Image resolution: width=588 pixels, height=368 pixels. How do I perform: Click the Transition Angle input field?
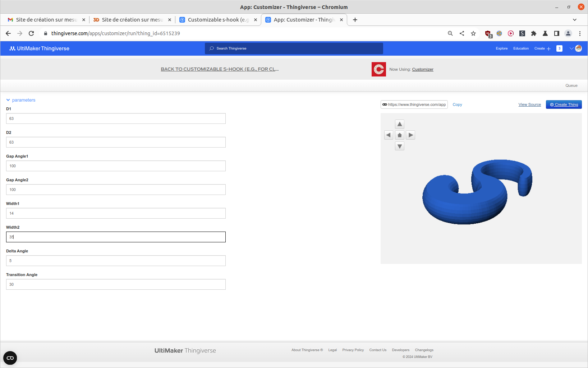point(116,284)
